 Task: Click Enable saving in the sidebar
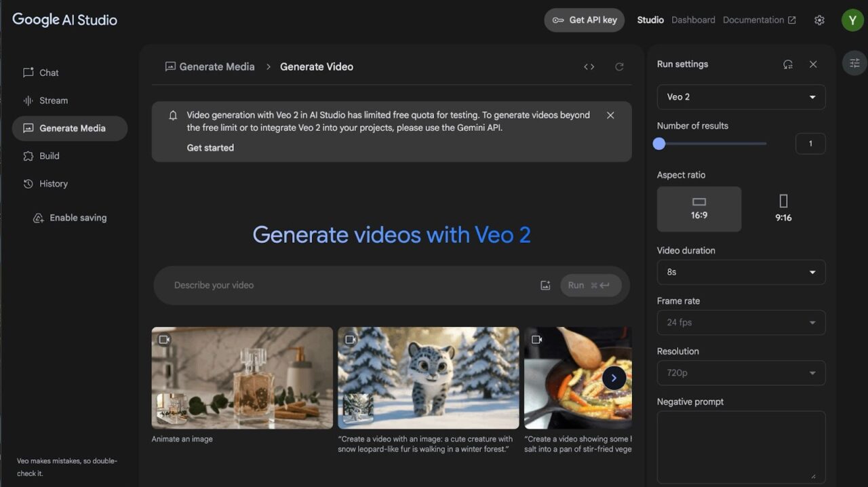[70, 218]
